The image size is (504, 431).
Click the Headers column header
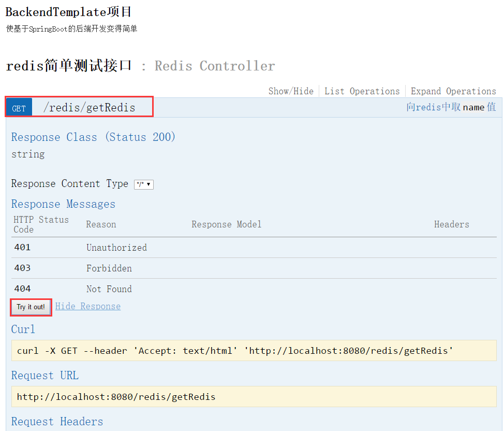click(452, 224)
